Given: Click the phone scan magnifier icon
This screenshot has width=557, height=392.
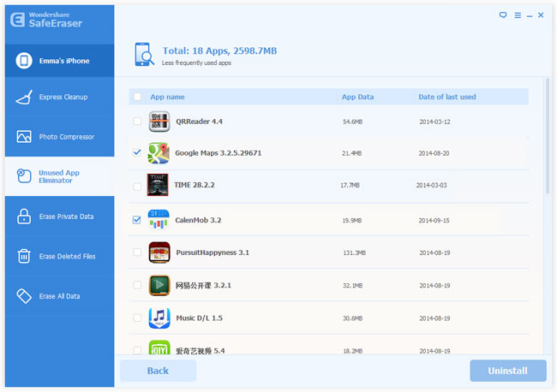Looking at the screenshot, I should coord(144,55).
